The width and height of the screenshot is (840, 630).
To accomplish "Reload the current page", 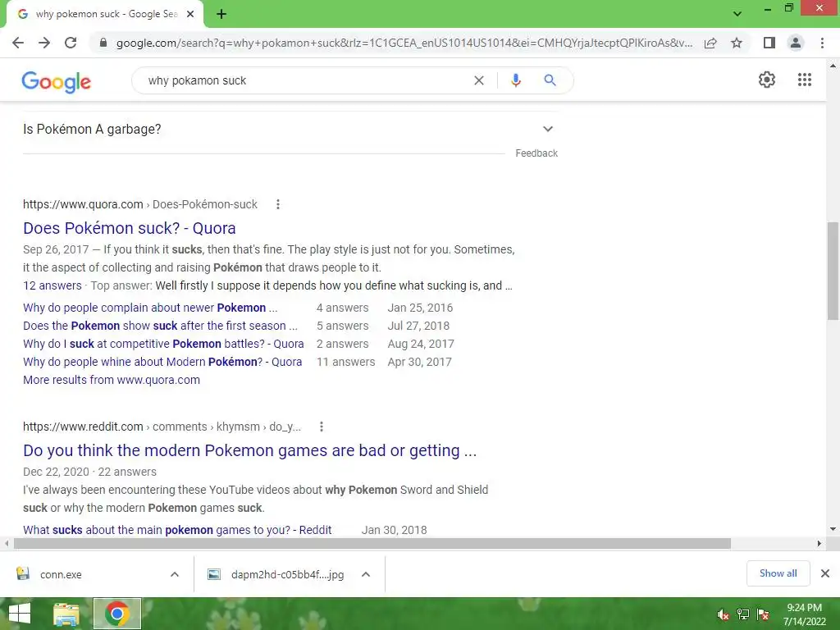I will (71, 43).
